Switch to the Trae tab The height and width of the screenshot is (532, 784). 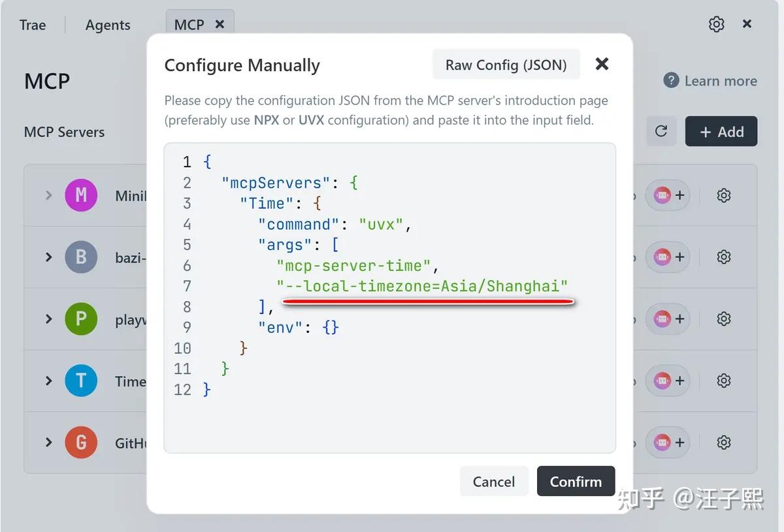pyautogui.click(x=33, y=25)
